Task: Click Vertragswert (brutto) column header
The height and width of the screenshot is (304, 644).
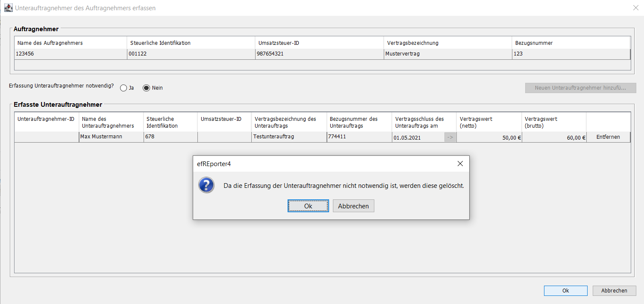Action: [x=554, y=122]
